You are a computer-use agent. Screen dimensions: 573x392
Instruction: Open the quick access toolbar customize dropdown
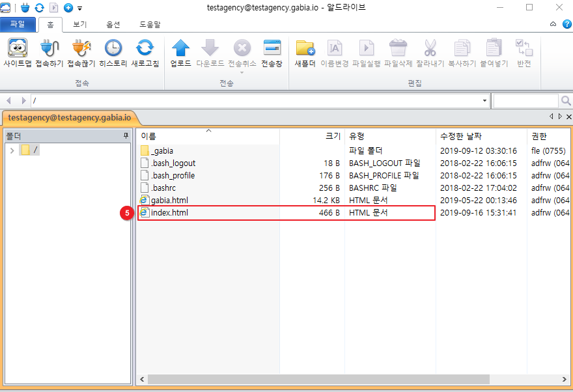tap(79, 8)
